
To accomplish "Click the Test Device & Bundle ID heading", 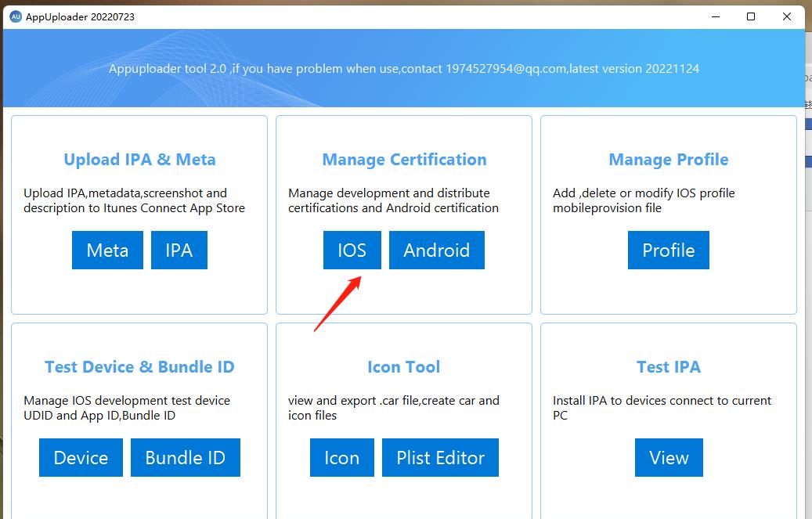I will click(x=139, y=366).
